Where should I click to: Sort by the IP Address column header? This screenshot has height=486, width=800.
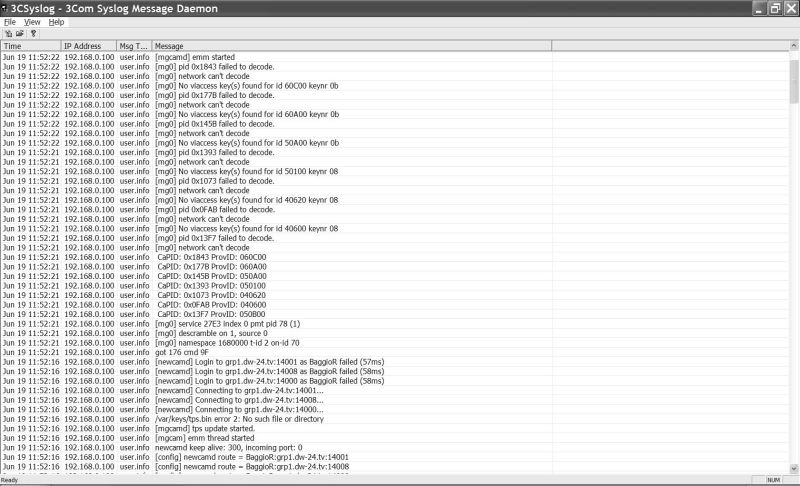coord(89,46)
